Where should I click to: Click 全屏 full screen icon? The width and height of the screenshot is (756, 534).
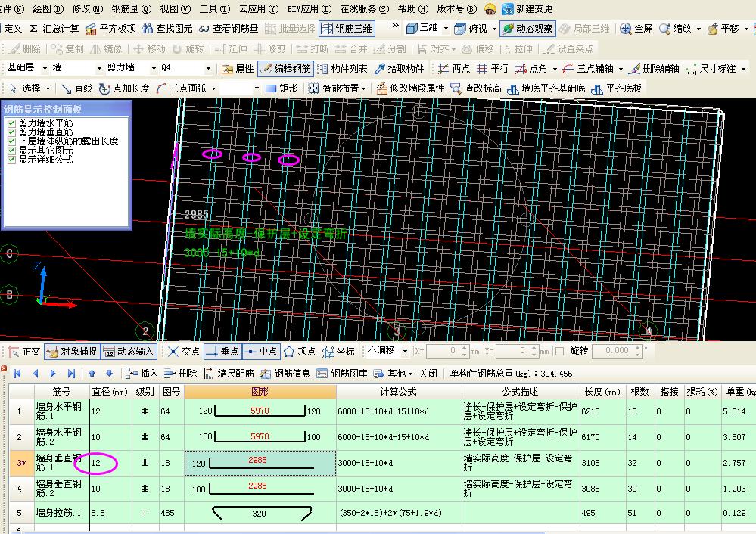(625, 29)
